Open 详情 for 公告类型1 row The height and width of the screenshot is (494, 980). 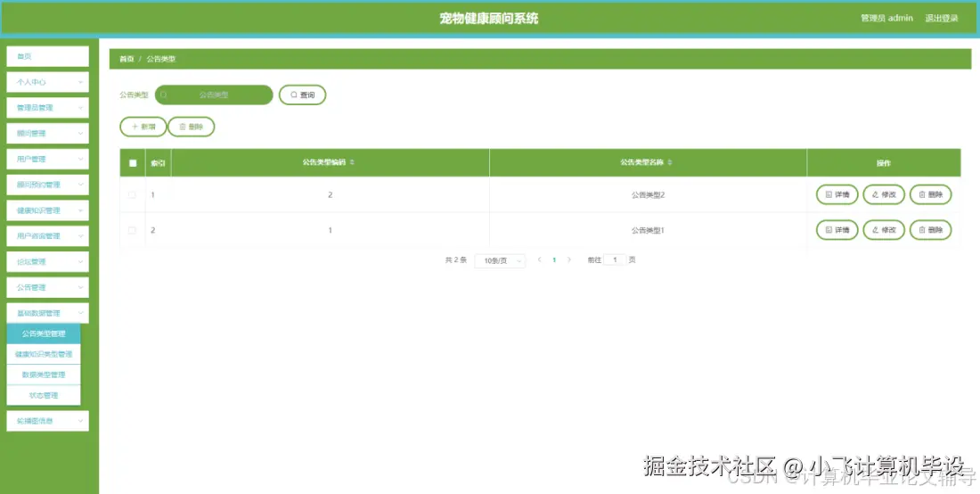point(837,229)
